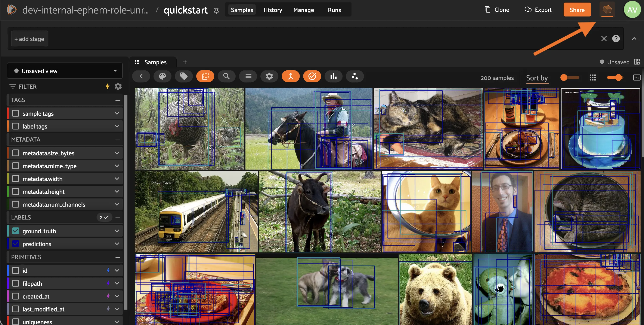Image resolution: width=644 pixels, height=325 pixels.
Task: Expand ground_truth filter options
Action: coord(117,231)
